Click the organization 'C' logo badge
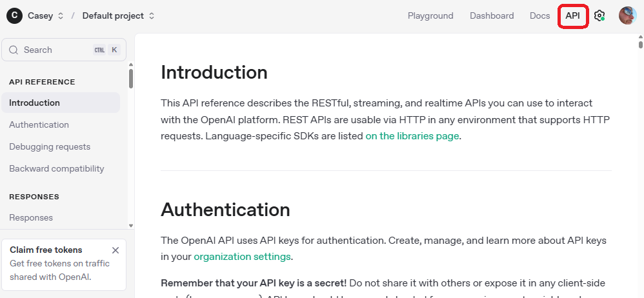The width and height of the screenshot is (644, 298). tap(14, 15)
